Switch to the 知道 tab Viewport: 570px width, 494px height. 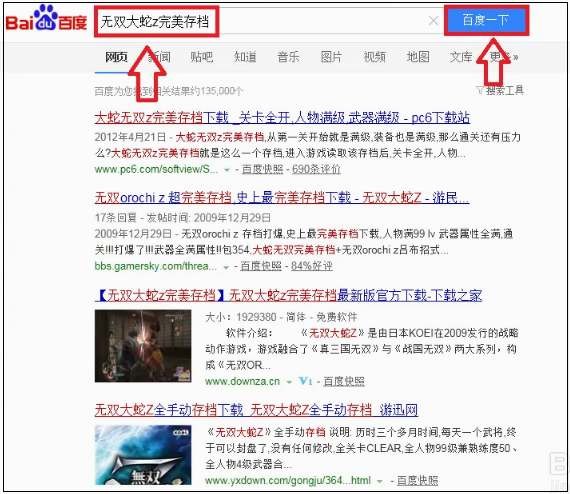click(x=245, y=57)
